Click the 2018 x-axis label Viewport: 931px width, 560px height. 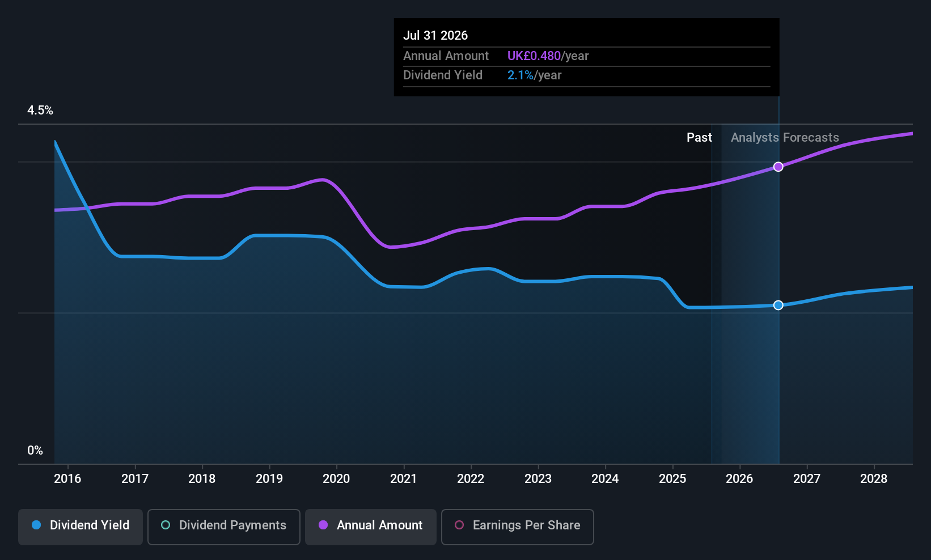point(202,479)
